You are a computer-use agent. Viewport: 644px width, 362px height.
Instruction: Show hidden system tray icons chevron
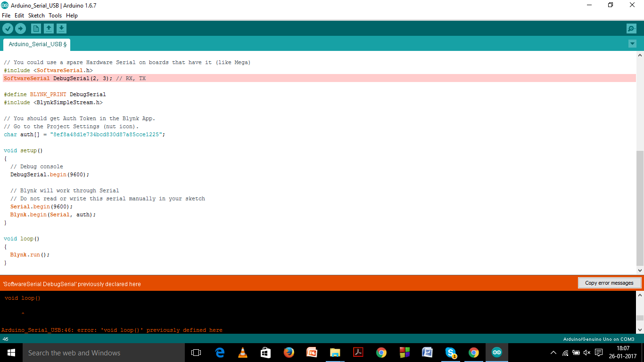point(553,353)
